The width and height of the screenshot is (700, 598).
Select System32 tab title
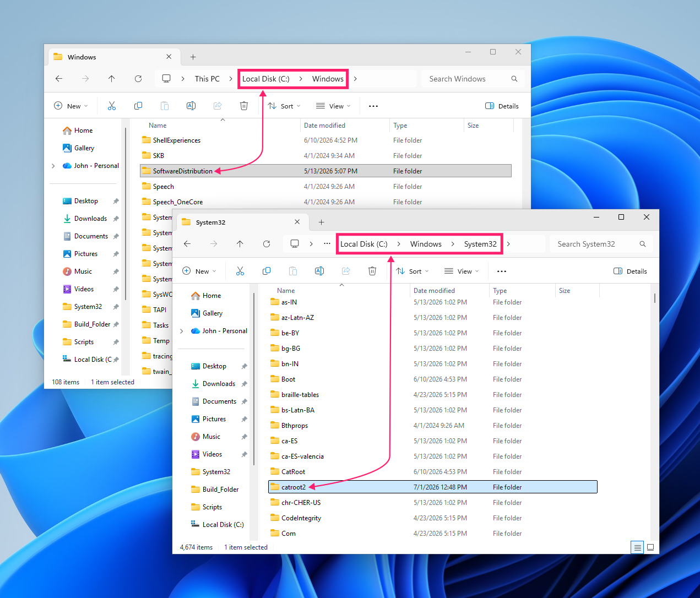210,222
